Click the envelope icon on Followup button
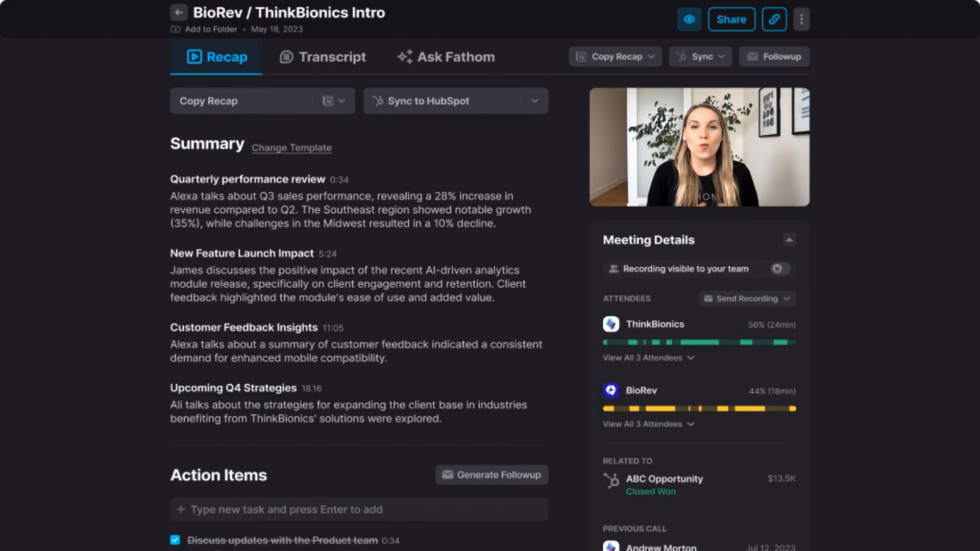This screenshot has height=551, width=980. point(752,57)
